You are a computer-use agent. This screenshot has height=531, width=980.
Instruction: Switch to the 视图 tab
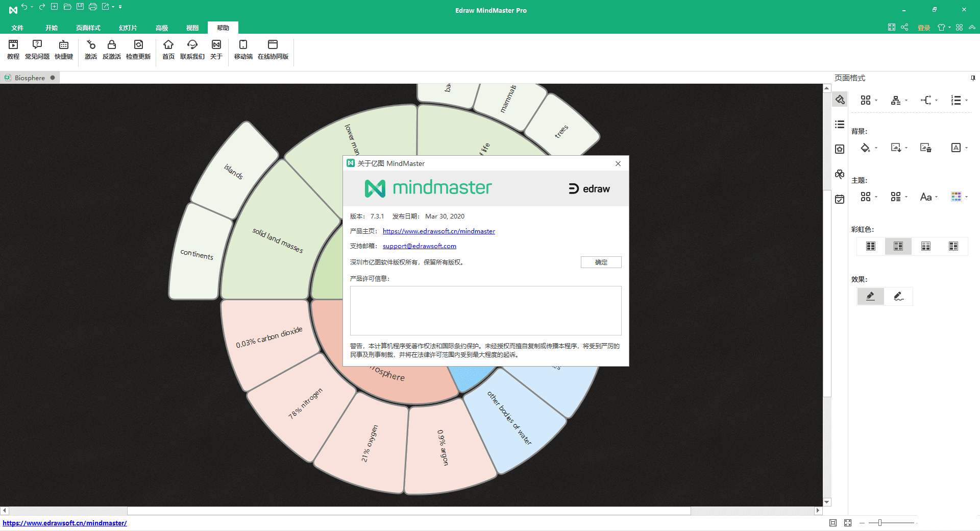(192, 28)
